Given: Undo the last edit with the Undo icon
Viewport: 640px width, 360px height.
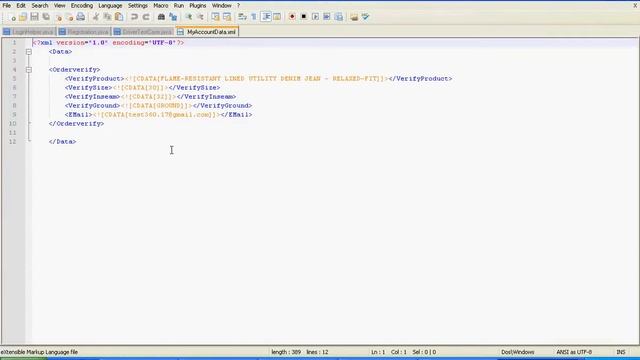Looking at the screenshot, I should pos(134,17).
